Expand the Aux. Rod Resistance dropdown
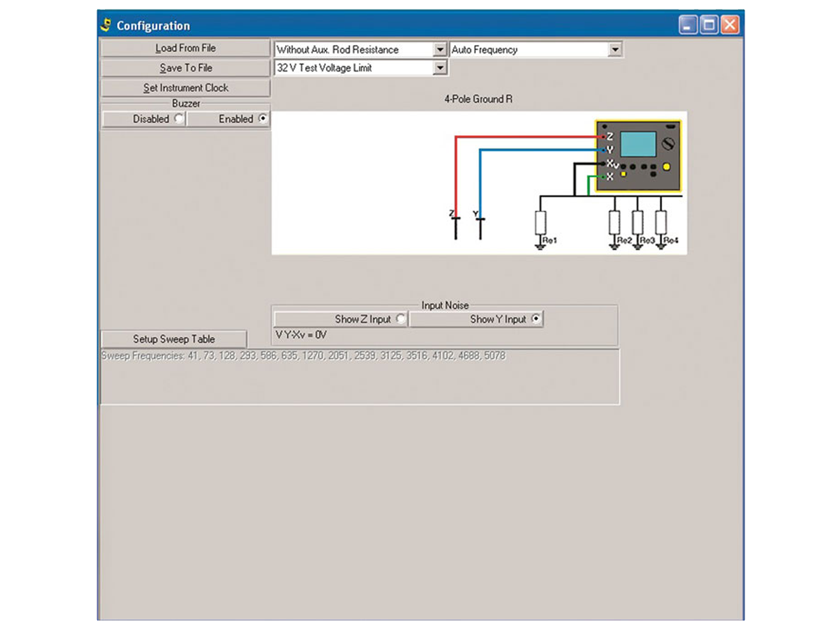The image size is (840, 630). 440,50
